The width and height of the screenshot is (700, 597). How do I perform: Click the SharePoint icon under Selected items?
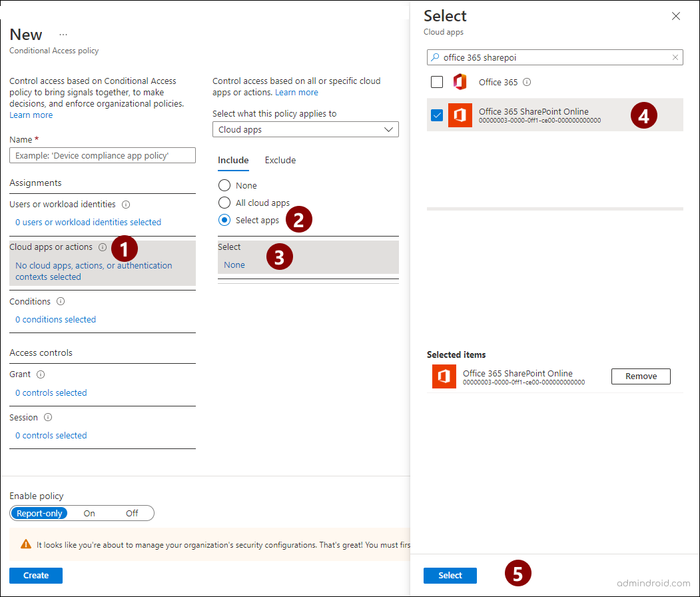click(444, 376)
